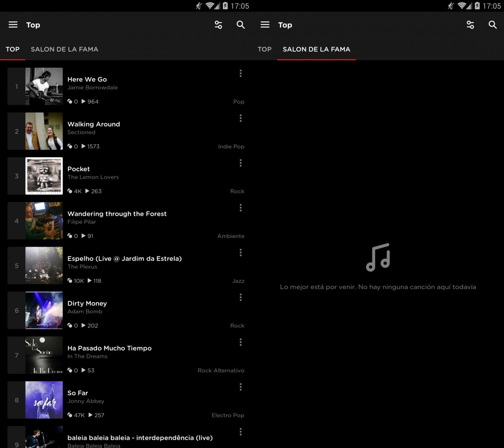Tap the 10K likes icon on Espelho
Viewport: 504px width, 448px height.
coord(70,281)
